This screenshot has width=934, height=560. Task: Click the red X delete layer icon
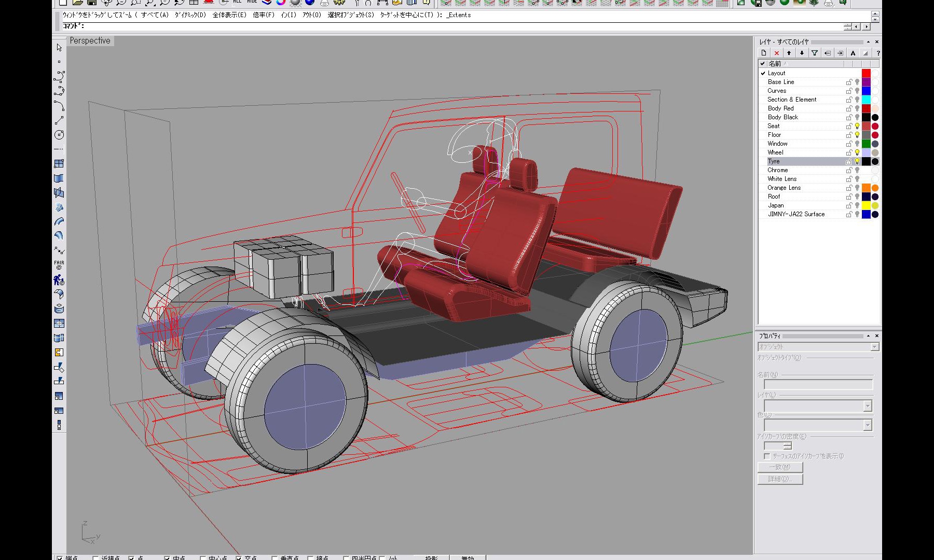click(776, 53)
